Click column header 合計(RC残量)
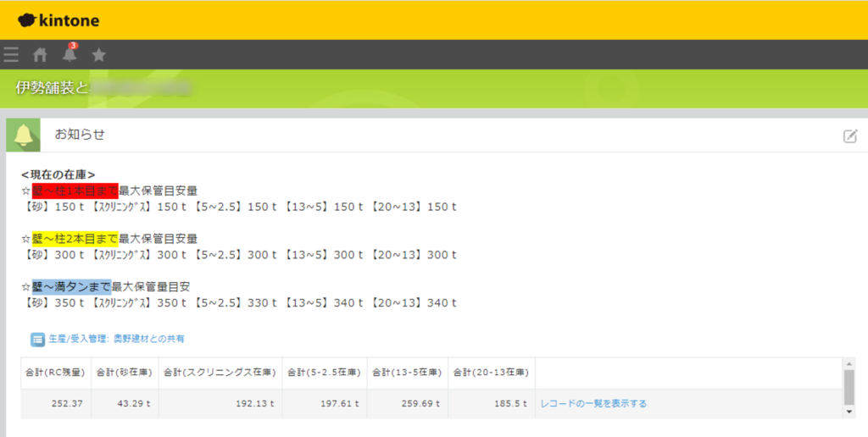868x437 pixels. tap(55, 373)
